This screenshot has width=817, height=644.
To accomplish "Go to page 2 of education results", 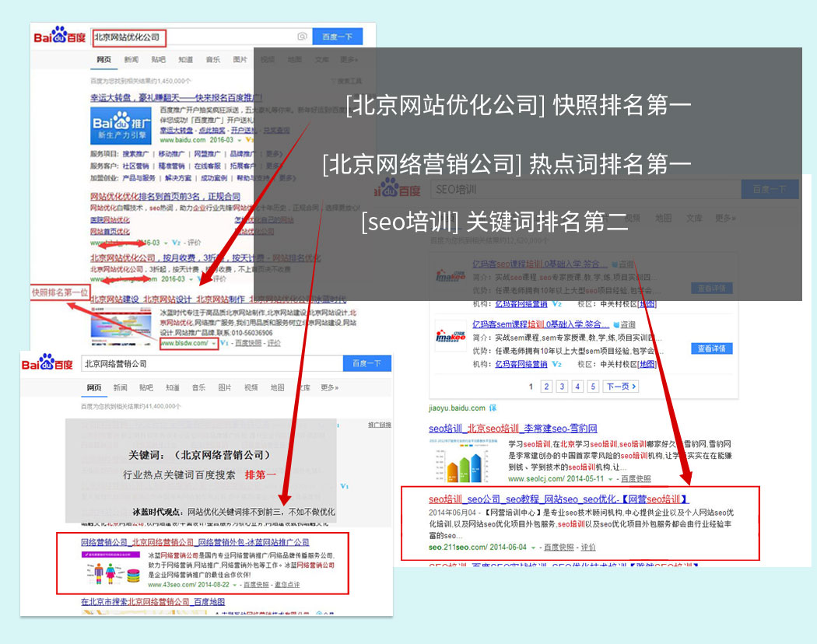I will click(x=546, y=387).
